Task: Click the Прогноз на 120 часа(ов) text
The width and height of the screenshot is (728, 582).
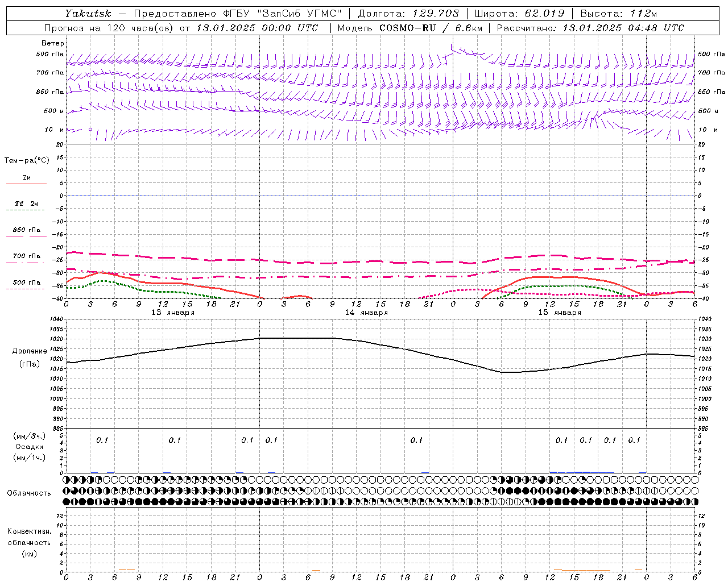Action: [x=110, y=28]
